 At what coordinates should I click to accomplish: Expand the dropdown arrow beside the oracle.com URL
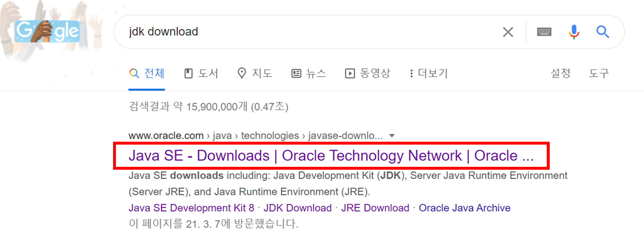pyautogui.click(x=392, y=136)
